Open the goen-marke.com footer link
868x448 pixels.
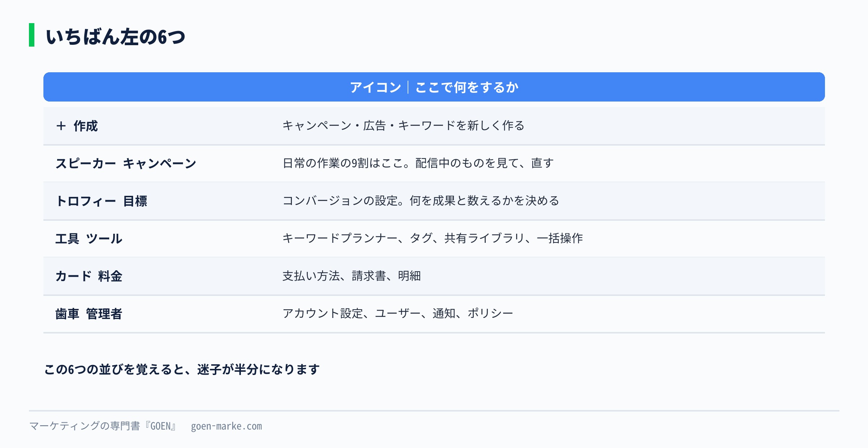click(226, 426)
